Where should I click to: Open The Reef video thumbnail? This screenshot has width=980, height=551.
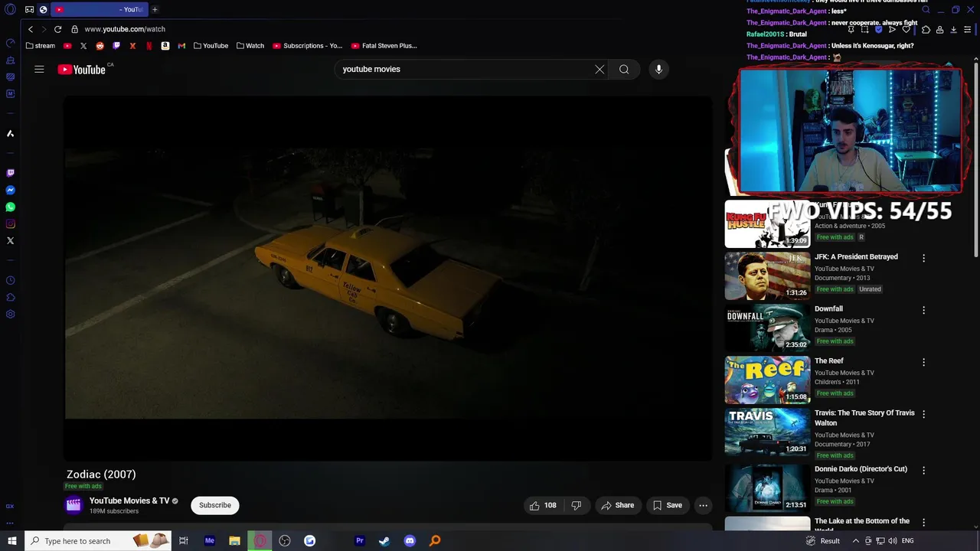(x=767, y=380)
